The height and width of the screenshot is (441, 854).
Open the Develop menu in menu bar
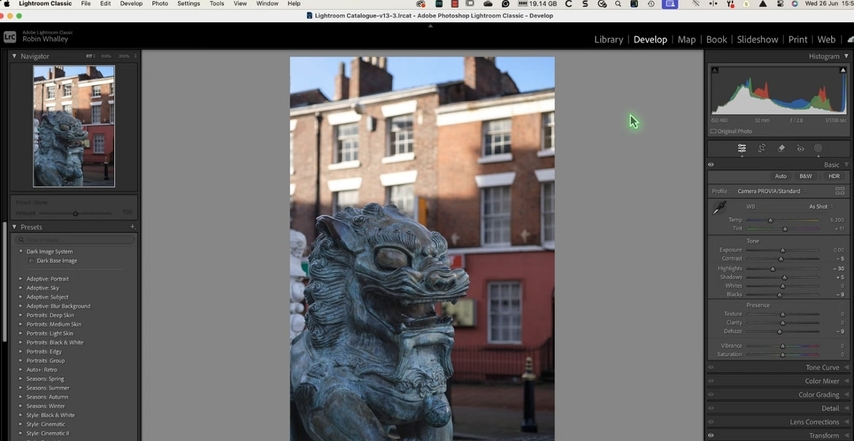pos(131,4)
